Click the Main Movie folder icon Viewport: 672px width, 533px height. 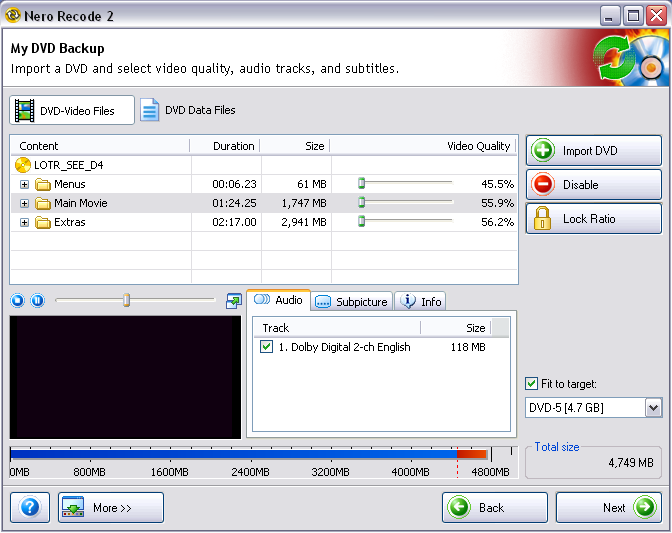tap(42, 203)
